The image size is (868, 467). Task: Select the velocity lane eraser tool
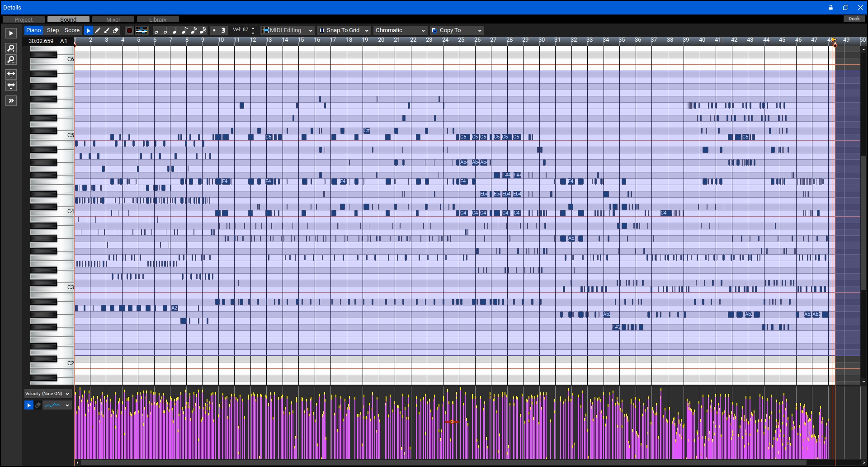(x=38, y=405)
